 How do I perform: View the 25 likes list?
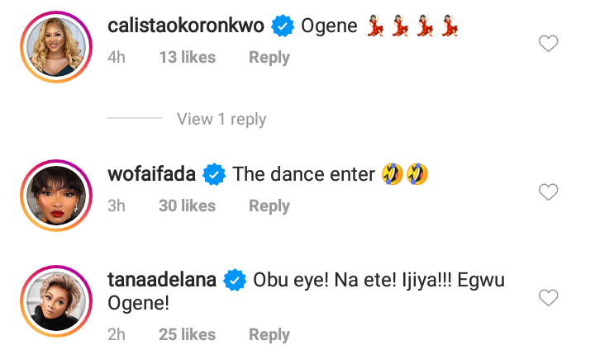pyautogui.click(x=187, y=335)
